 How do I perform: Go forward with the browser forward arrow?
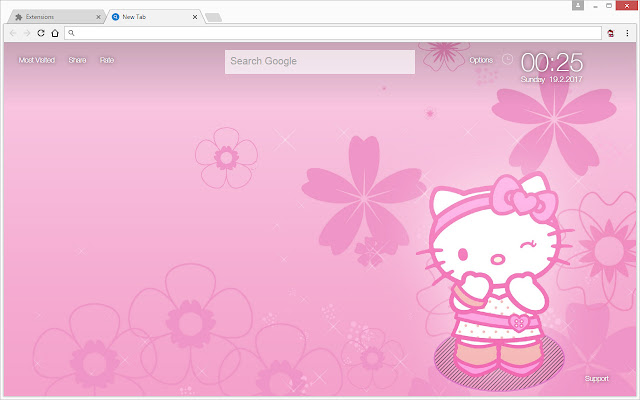click(x=27, y=33)
